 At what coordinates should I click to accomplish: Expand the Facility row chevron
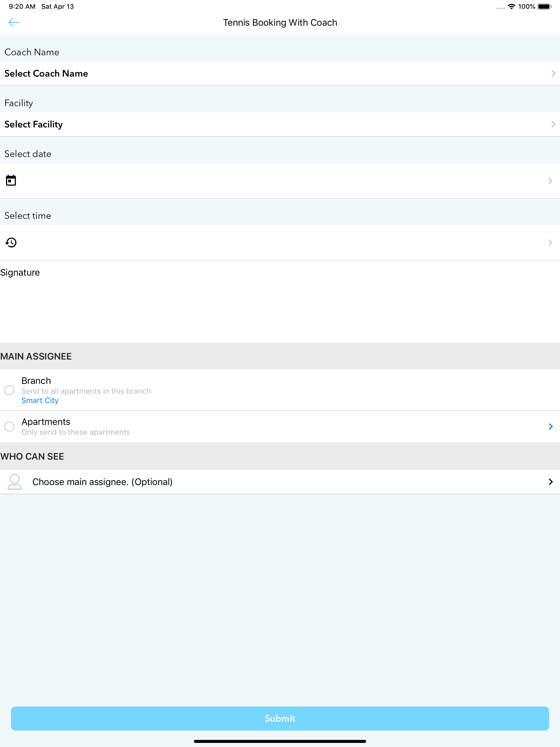(553, 124)
